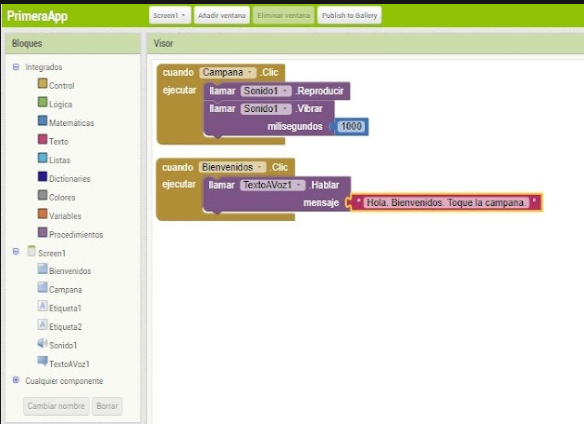
Task: Click the Borrar button
Action: [107, 406]
